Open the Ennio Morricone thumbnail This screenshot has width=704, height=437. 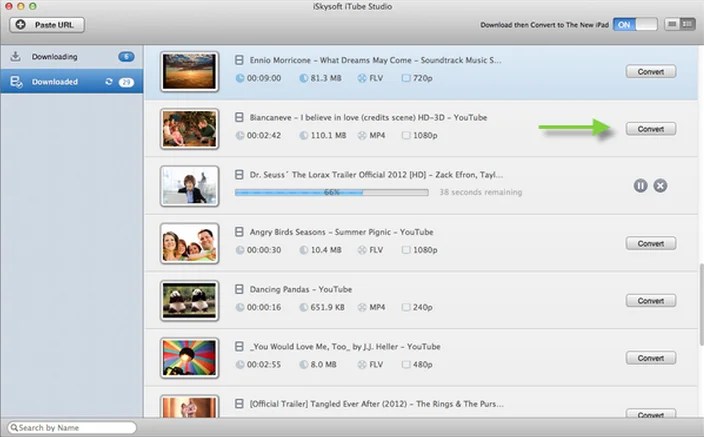189,72
